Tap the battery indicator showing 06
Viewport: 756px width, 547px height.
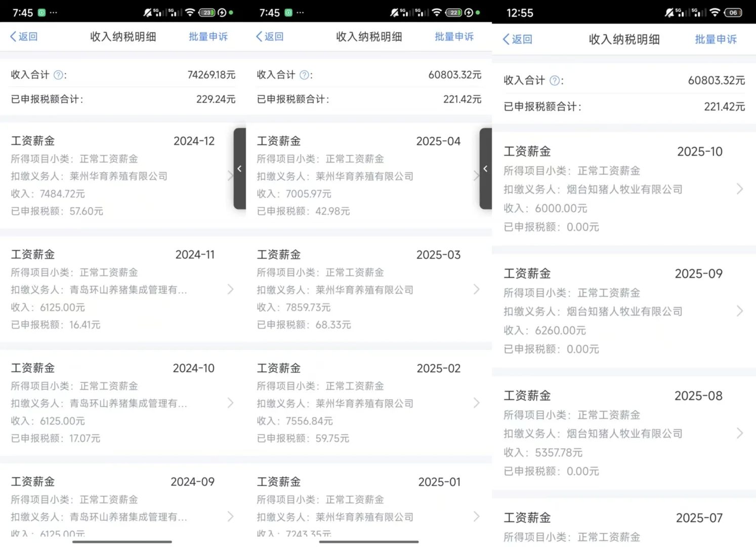[x=733, y=13]
